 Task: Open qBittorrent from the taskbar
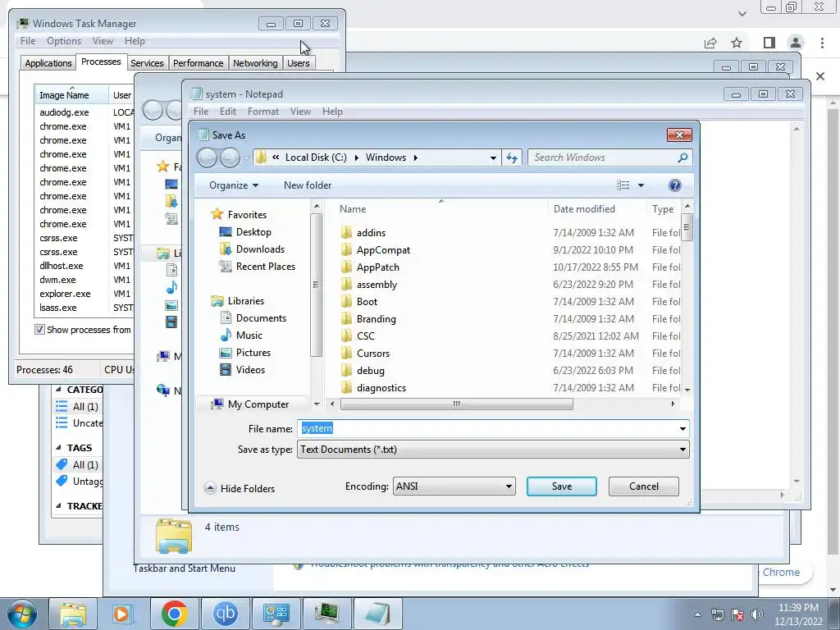225,614
